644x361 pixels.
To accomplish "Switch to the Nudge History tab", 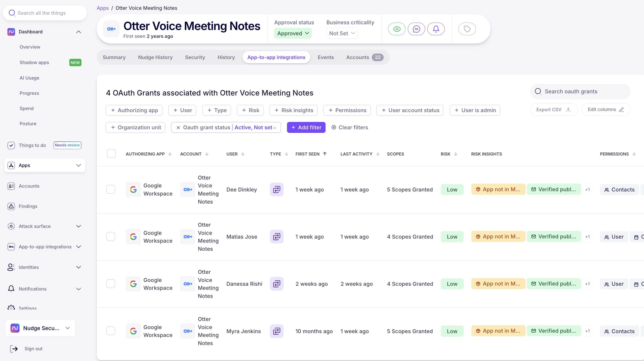I will [155, 57].
